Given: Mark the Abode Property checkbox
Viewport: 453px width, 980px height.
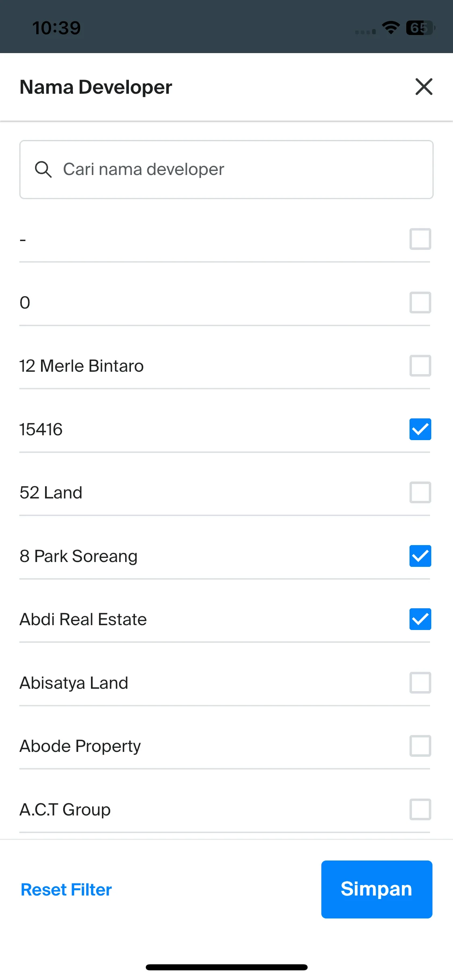Looking at the screenshot, I should pos(420,746).
